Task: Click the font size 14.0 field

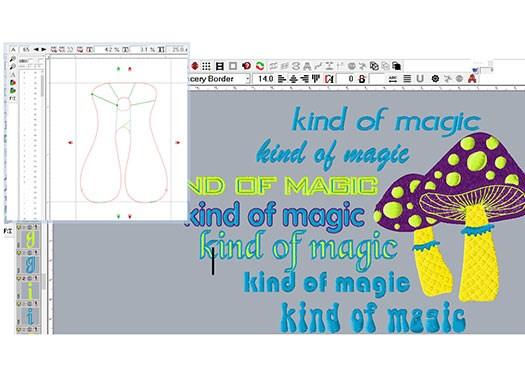Action: tap(265, 79)
